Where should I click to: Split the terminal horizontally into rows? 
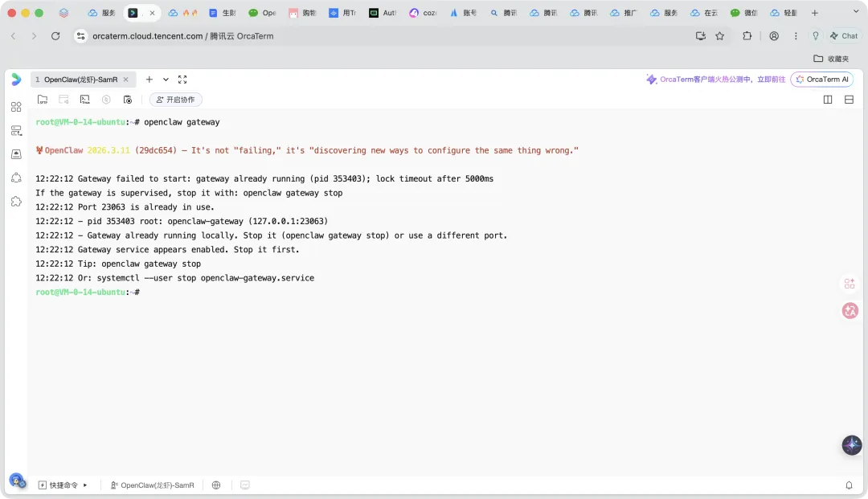click(x=849, y=100)
